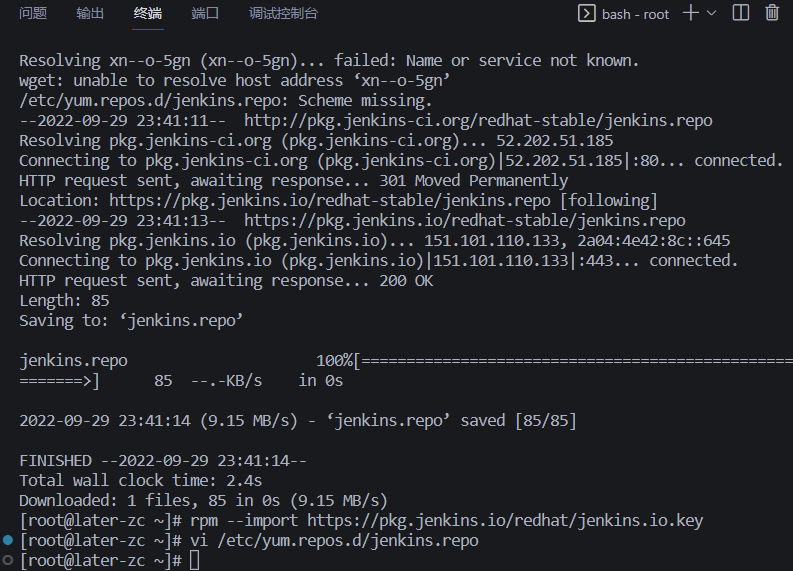793x571 pixels.
Task: Click the 'FINISHED --2022-09-29 23:41:14--' line
Action: [x=163, y=461]
